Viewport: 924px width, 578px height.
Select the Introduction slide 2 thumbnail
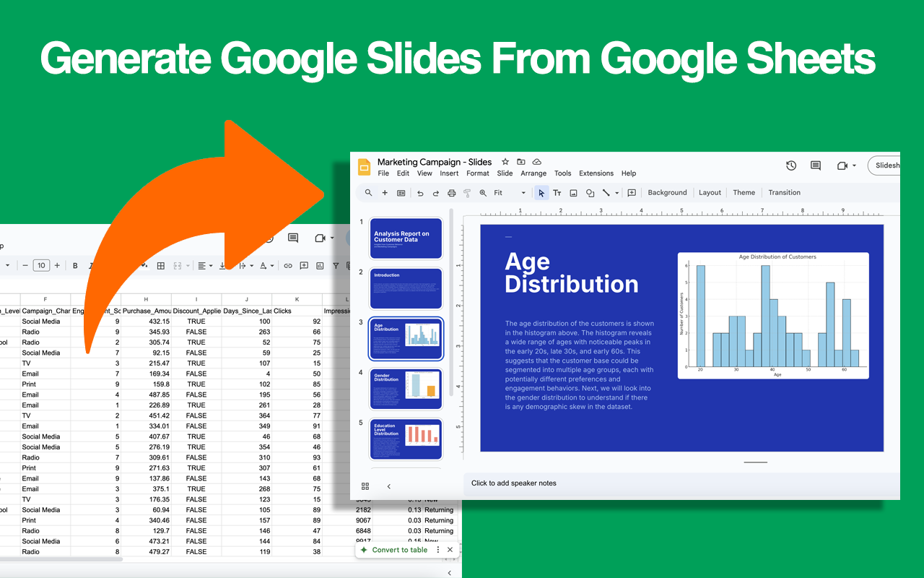point(406,289)
